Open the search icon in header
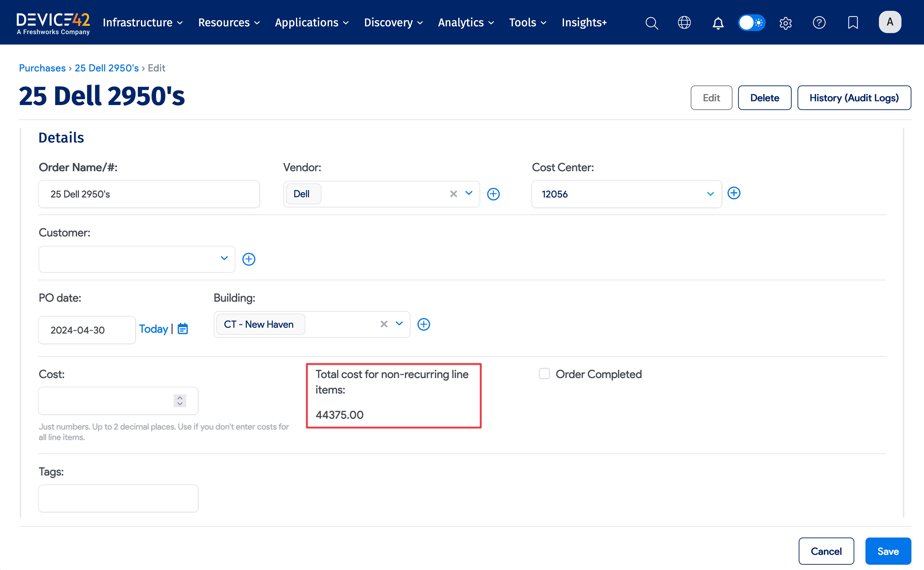This screenshot has width=924, height=570. 651,23
